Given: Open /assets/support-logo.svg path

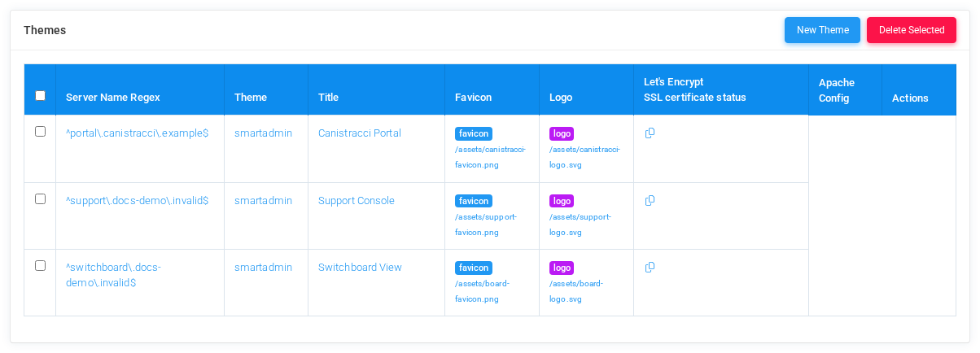Looking at the screenshot, I should pyautogui.click(x=580, y=224).
